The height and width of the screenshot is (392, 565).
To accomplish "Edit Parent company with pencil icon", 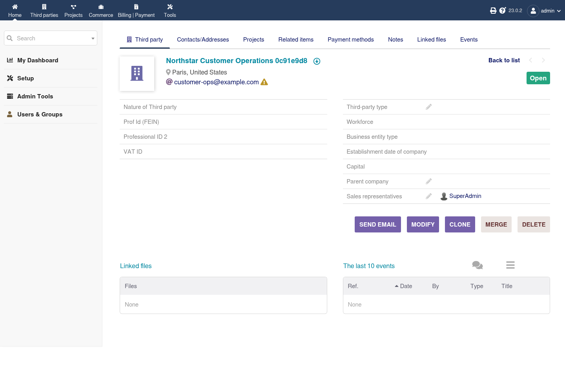I will pyautogui.click(x=429, y=181).
